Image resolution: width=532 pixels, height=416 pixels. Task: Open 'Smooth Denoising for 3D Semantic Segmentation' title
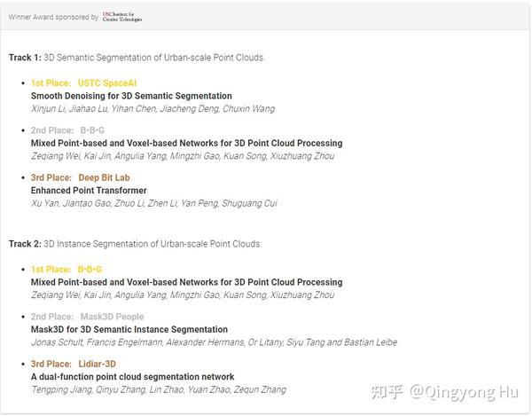tap(131, 96)
